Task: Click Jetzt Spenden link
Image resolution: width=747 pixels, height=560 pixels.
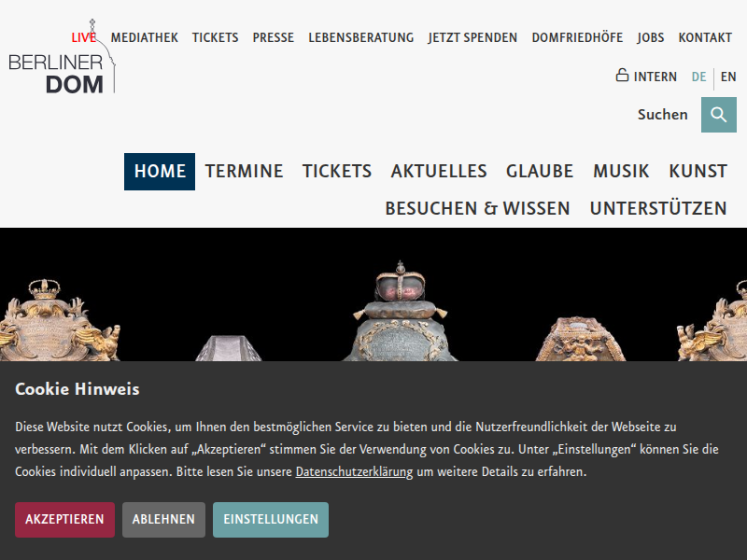Action: point(472,37)
